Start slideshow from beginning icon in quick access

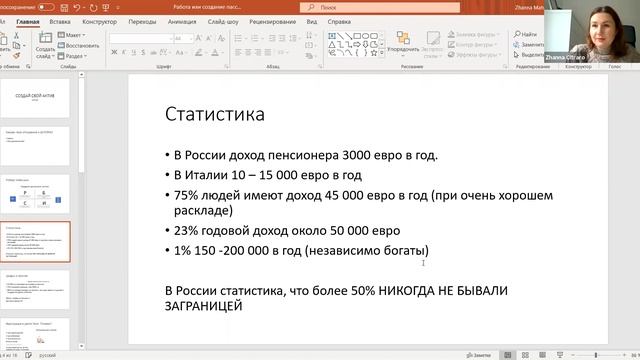[x=106, y=7]
